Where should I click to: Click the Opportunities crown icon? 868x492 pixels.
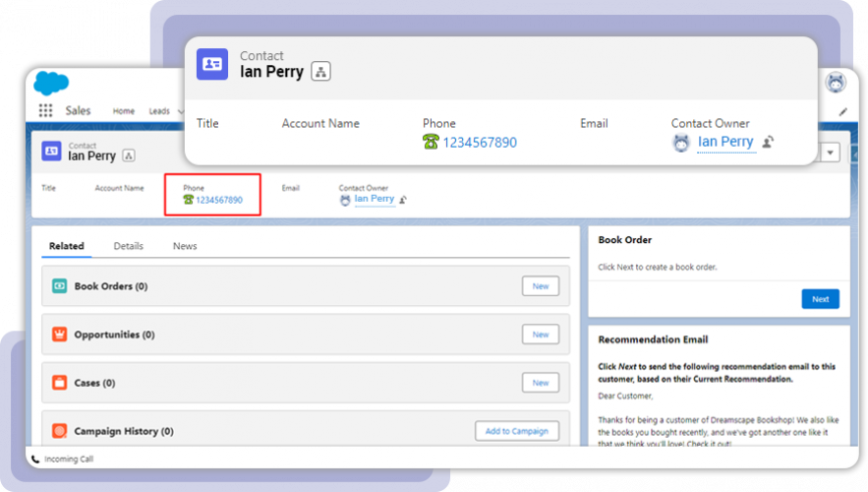[x=60, y=335]
